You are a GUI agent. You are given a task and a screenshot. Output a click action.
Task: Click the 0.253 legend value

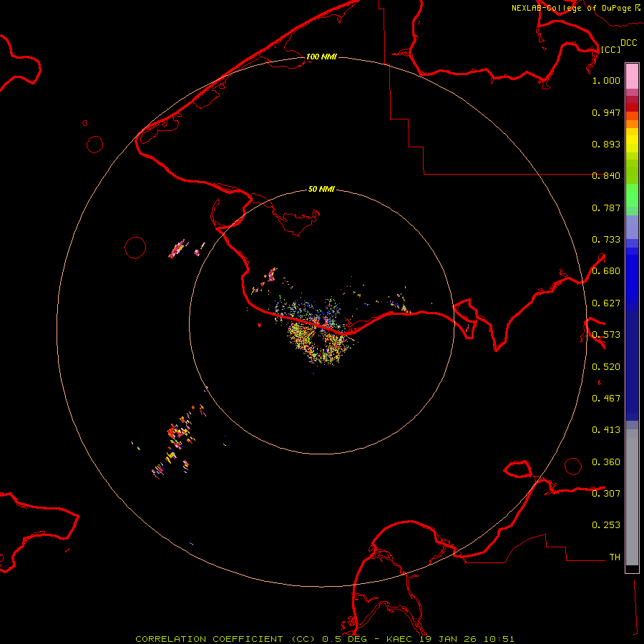[606, 525]
